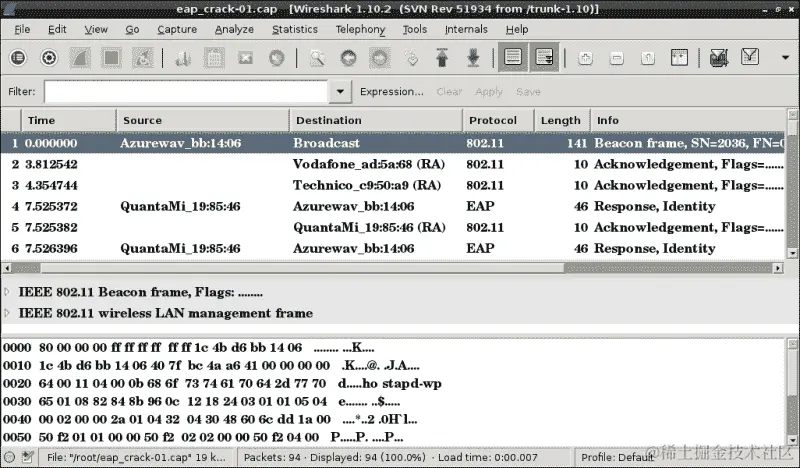This screenshot has height=468, width=800.
Task: Open the Go menu
Action: tap(132, 30)
